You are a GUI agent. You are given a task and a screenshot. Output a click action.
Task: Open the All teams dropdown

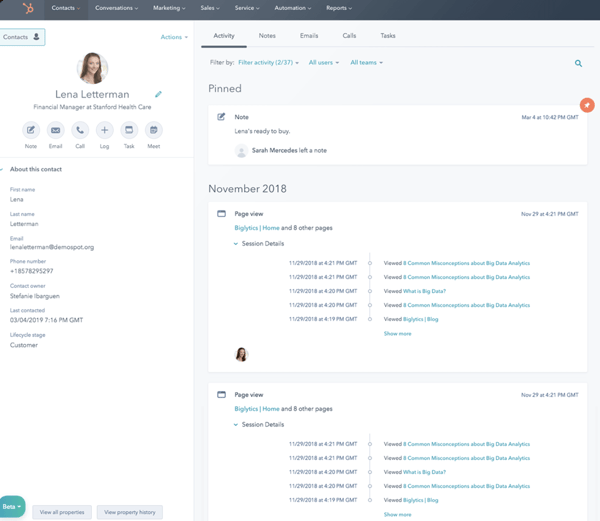pos(366,63)
